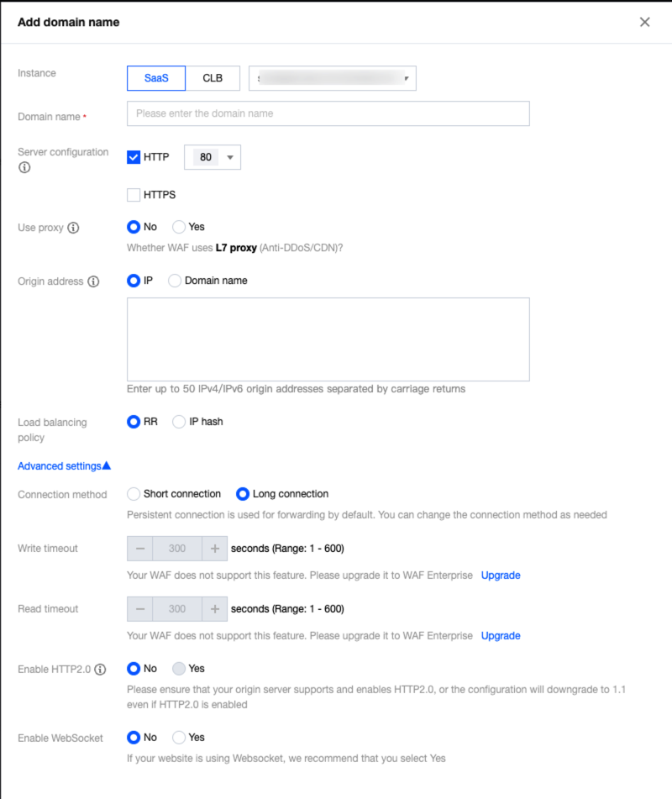The image size is (672, 799).
Task: Click the Use proxy info icon
Action: coord(74,228)
